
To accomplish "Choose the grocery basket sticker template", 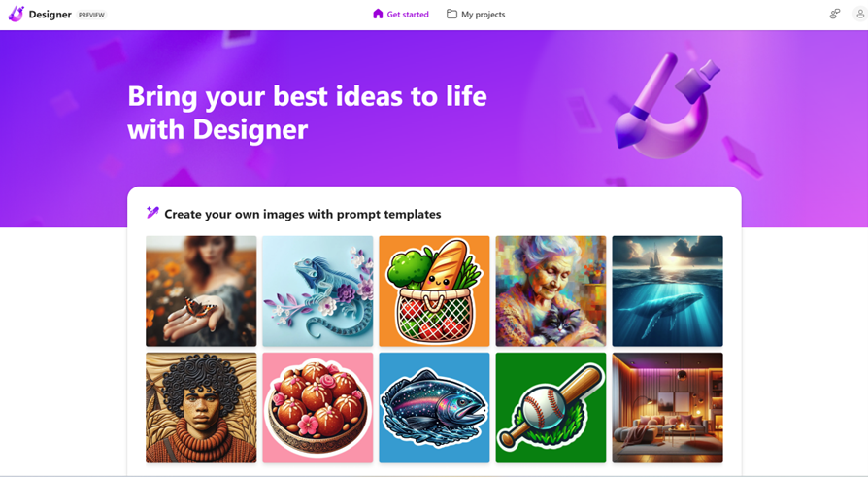I will click(434, 290).
